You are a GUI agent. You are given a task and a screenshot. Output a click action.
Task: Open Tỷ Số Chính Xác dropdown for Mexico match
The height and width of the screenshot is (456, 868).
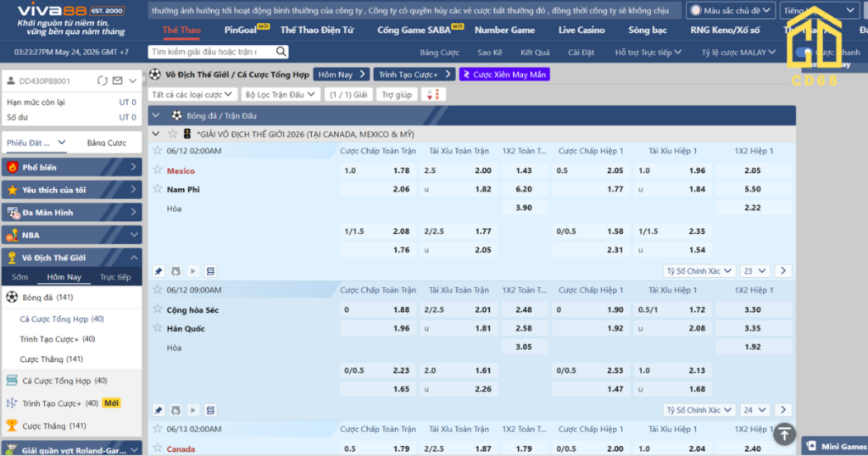pyautogui.click(x=699, y=271)
